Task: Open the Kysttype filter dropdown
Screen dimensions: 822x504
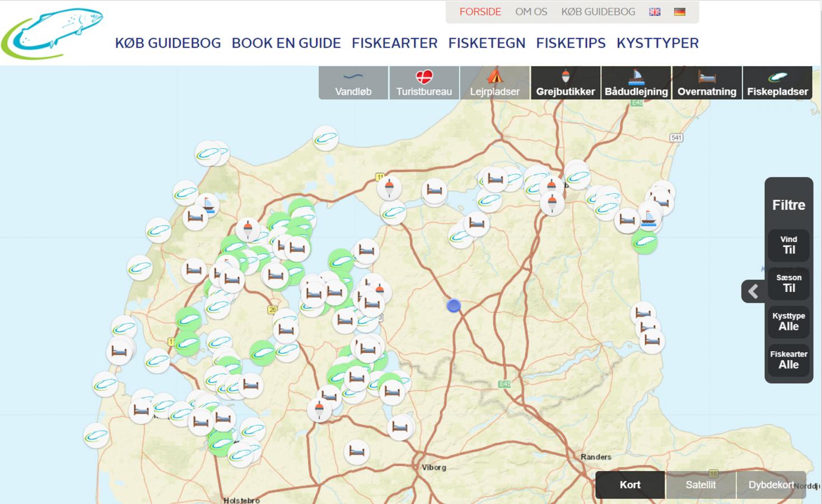Action: pos(788,321)
